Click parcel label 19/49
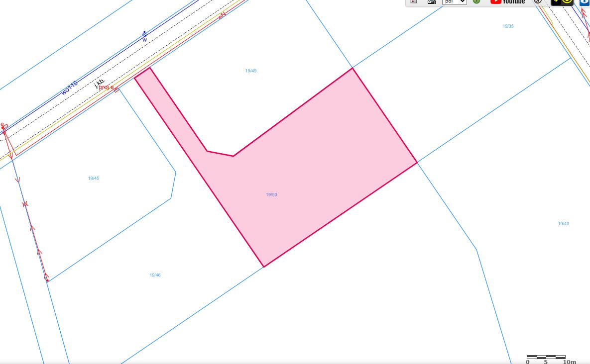Viewport: 590px width, 364px height. (x=251, y=71)
